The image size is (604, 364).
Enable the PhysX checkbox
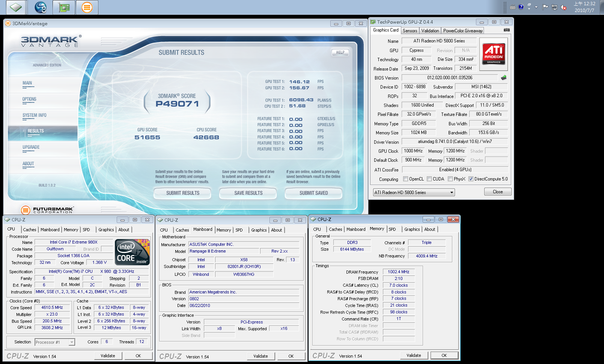(x=450, y=179)
